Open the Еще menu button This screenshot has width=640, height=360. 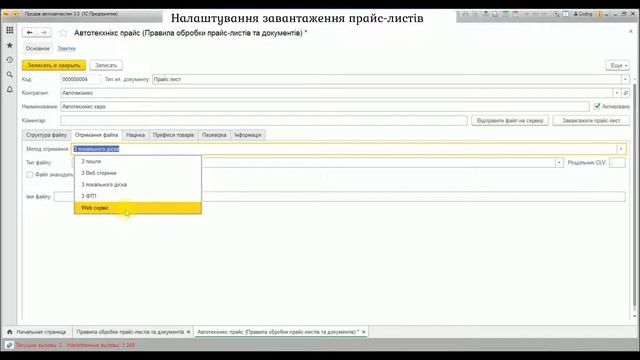618,65
